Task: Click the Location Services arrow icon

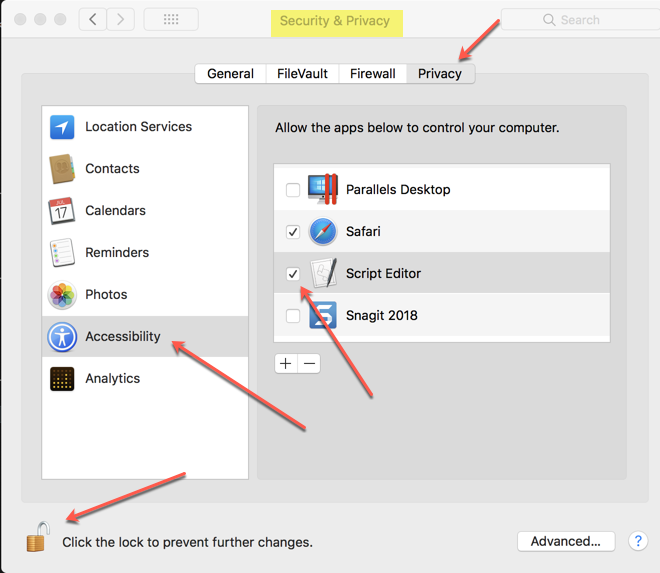Action: (x=62, y=127)
